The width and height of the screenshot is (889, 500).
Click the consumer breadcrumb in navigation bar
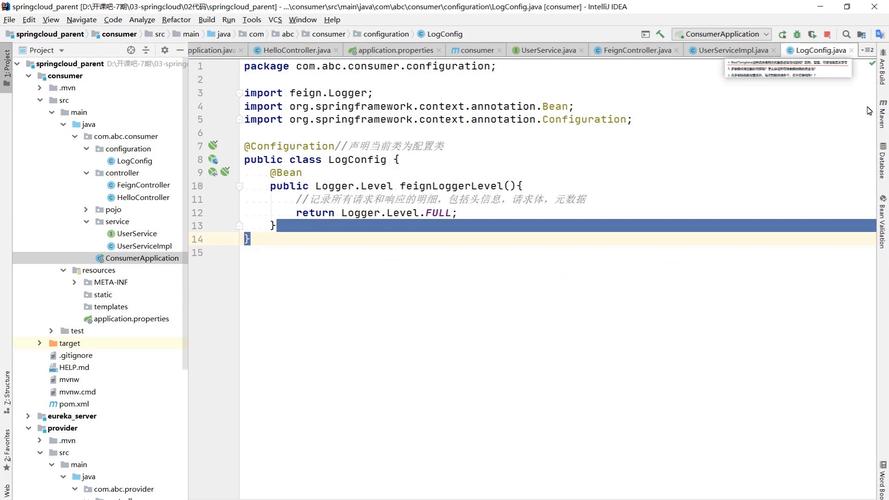point(119,34)
